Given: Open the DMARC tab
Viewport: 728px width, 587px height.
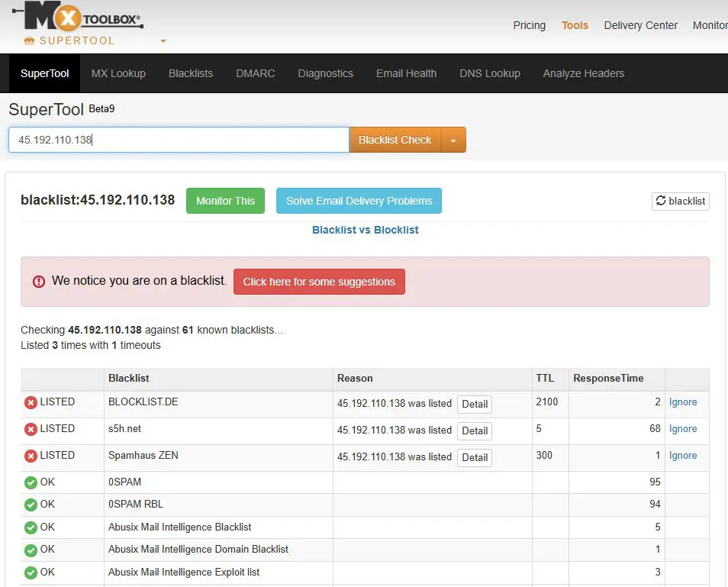Looking at the screenshot, I should (x=256, y=73).
